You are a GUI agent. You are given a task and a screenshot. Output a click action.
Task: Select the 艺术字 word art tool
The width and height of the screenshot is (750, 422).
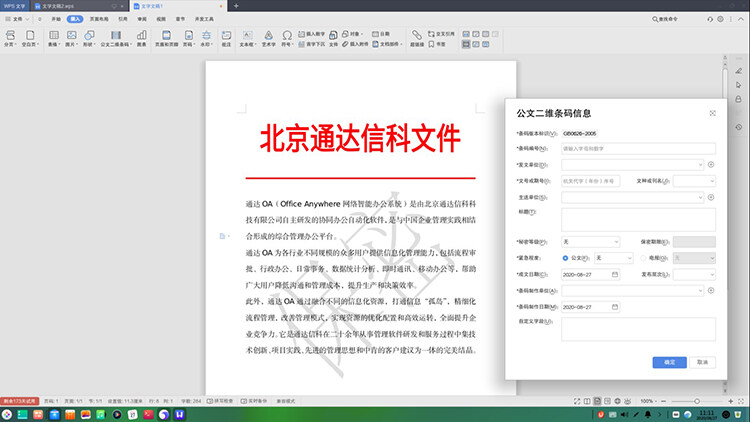tap(267, 36)
